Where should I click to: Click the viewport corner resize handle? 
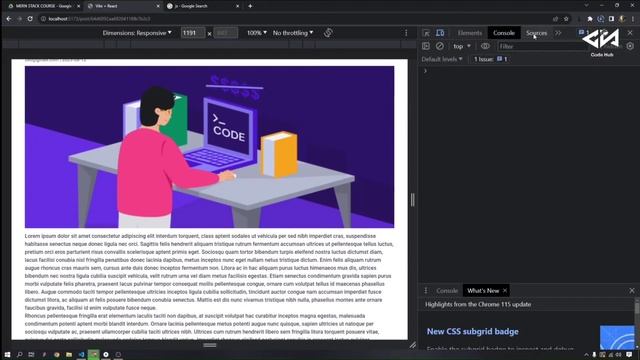pyautogui.click(x=413, y=345)
